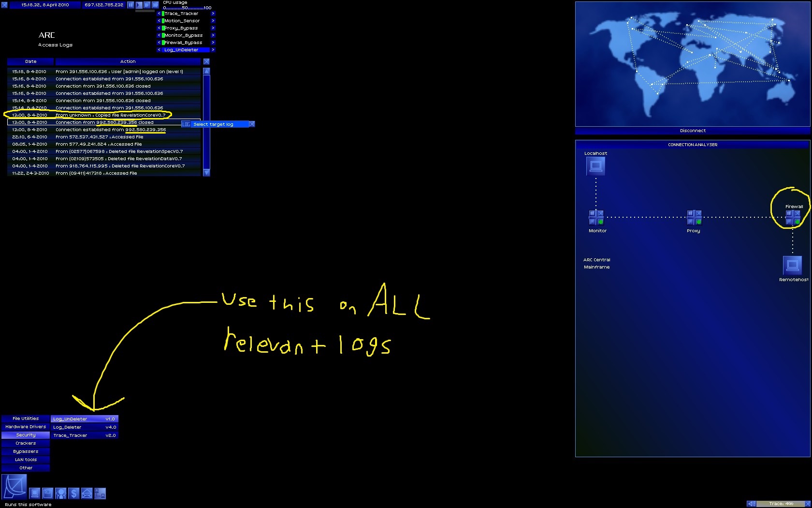Click the IP address 697.122.785.232 display

[104, 5]
